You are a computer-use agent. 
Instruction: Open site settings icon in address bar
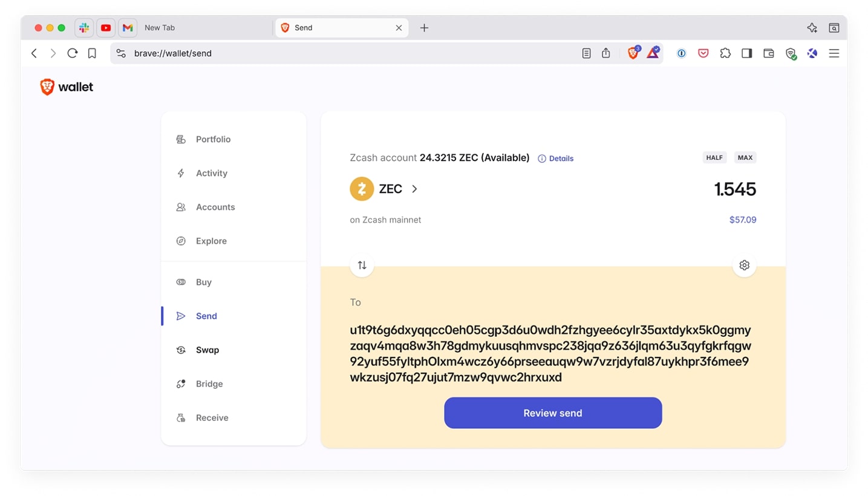point(121,53)
